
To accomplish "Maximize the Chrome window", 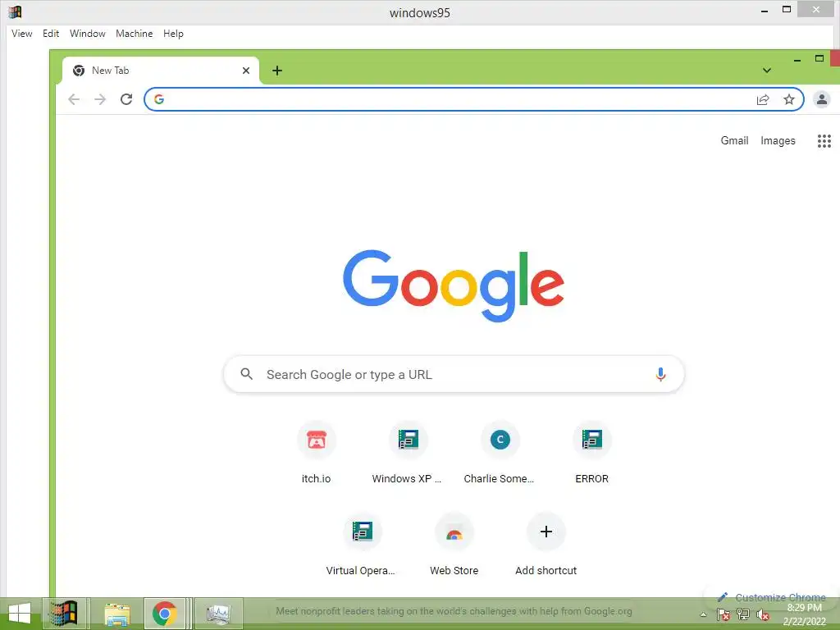I will 819,58.
